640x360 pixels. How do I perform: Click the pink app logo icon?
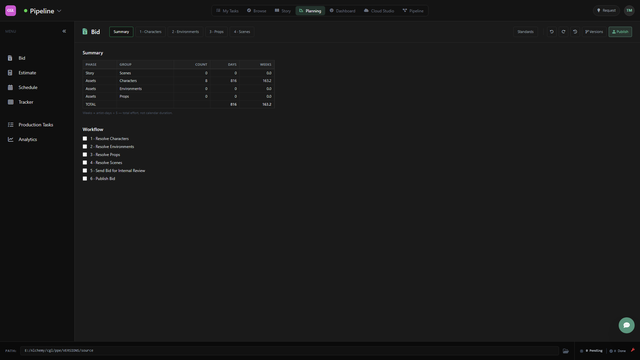point(11,11)
